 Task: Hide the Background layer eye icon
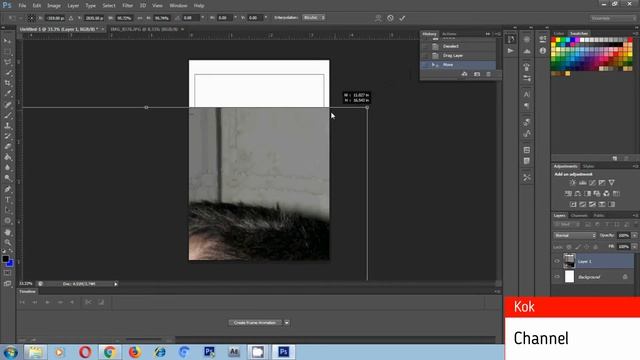pyautogui.click(x=557, y=277)
